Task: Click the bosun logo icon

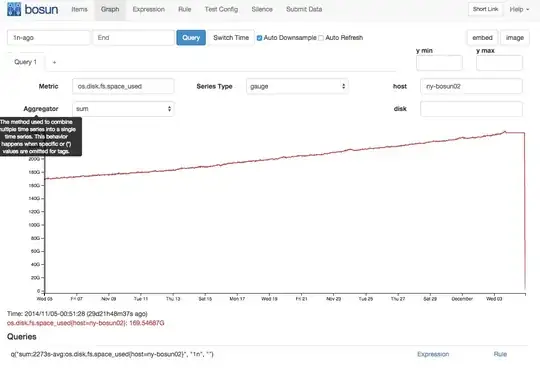Action: (x=14, y=9)
